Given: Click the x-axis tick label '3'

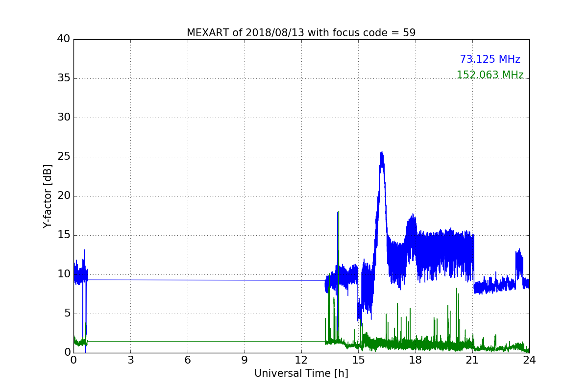Looking at the screenshot, I should tap(130, 360).
